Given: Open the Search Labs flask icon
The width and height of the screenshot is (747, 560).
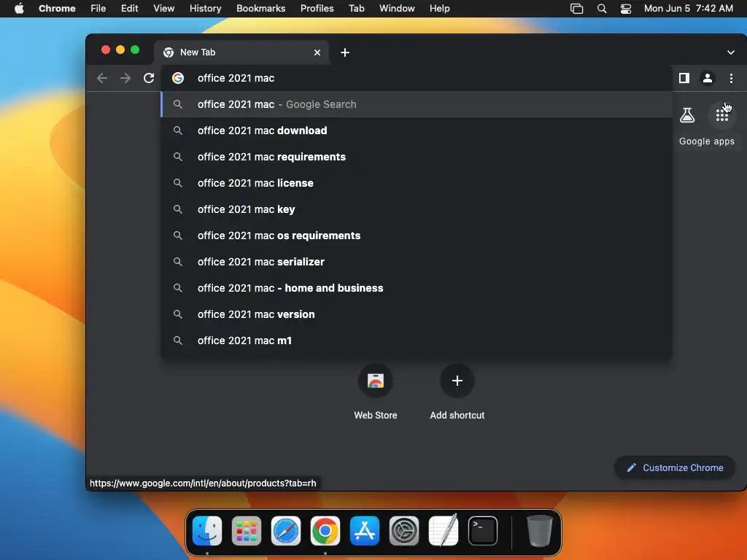Looking at the screenshot, I should [687, 115].
